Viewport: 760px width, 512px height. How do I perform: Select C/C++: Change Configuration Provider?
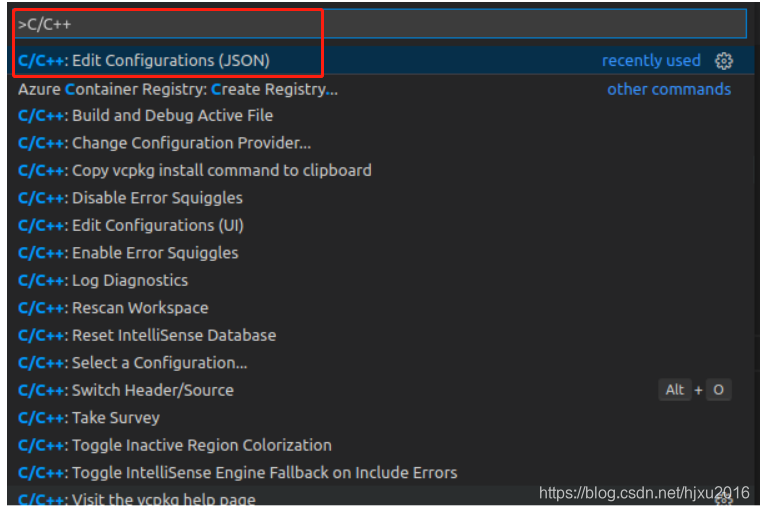point(380,143)
